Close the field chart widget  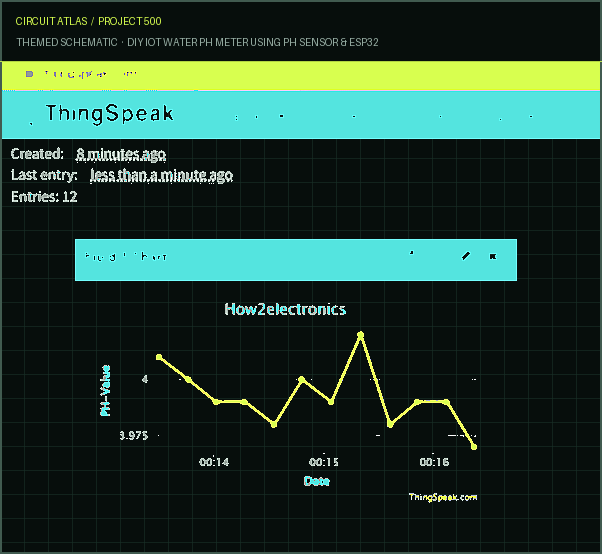[x=493, y=256]
